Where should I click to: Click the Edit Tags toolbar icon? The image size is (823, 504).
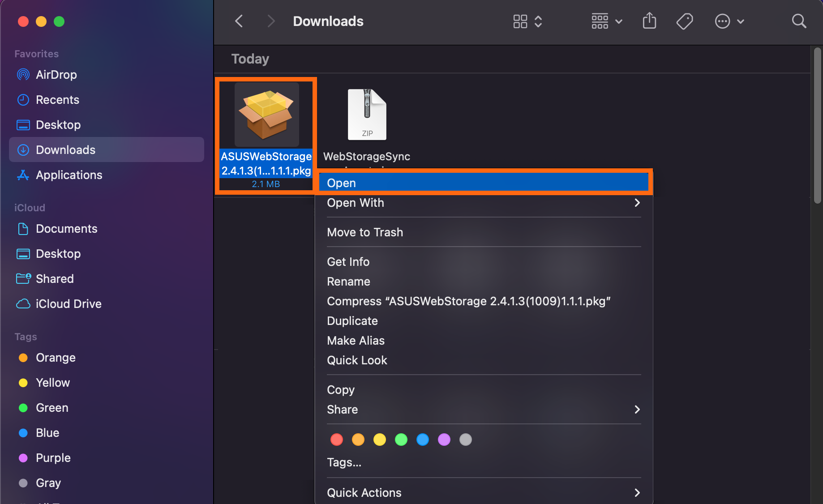685,21
